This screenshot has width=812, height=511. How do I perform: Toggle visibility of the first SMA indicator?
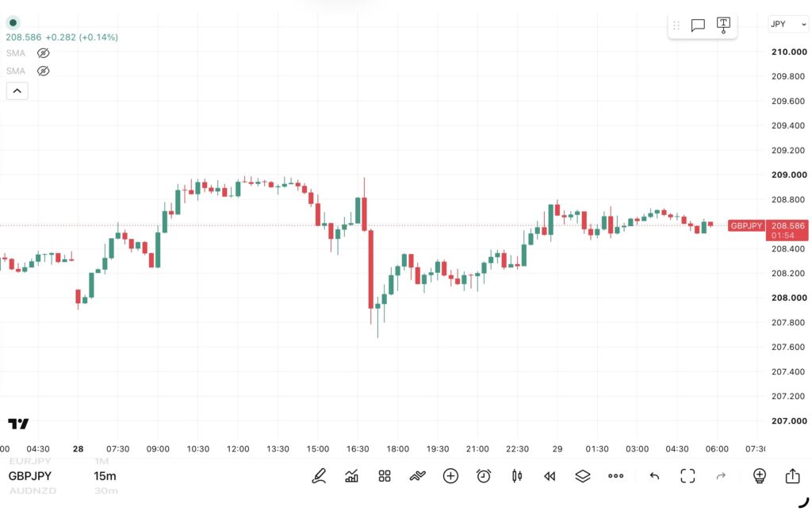pos(43,53)
